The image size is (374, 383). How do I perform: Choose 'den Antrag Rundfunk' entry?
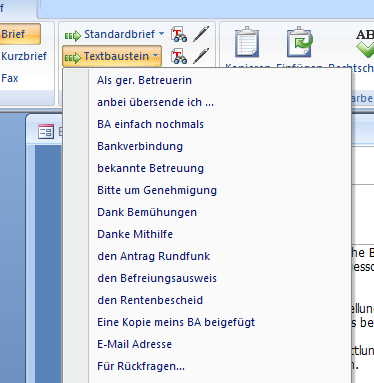tap(207, 256)
